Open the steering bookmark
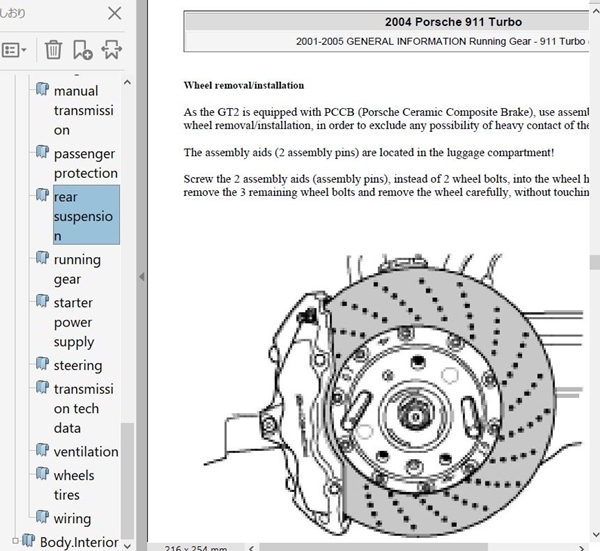This screenshot has height=551, width=600. (78, 365)
